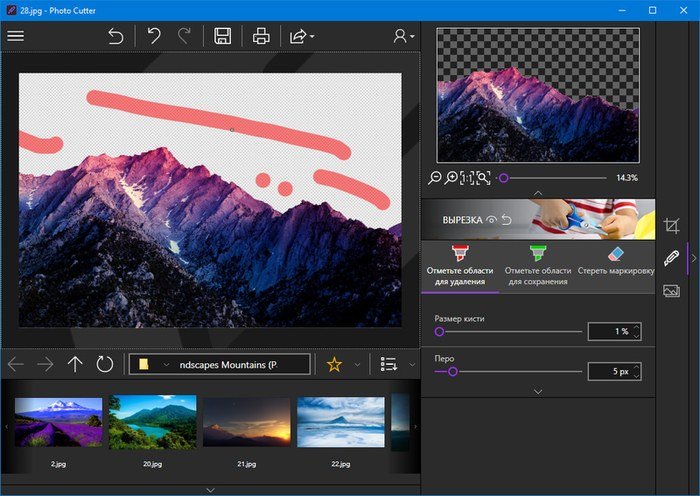Collapse the file browser bottom chevron
The image size is (700, 496).
[210, 490]
